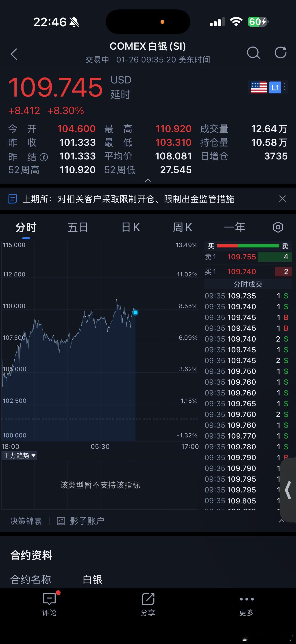Tap the 影子账户 chart icon

point(61,521)
